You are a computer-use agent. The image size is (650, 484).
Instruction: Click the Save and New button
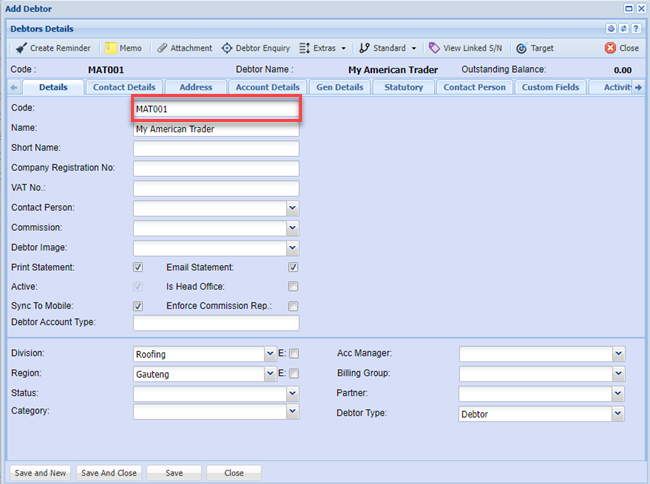(x=40, y=473)
